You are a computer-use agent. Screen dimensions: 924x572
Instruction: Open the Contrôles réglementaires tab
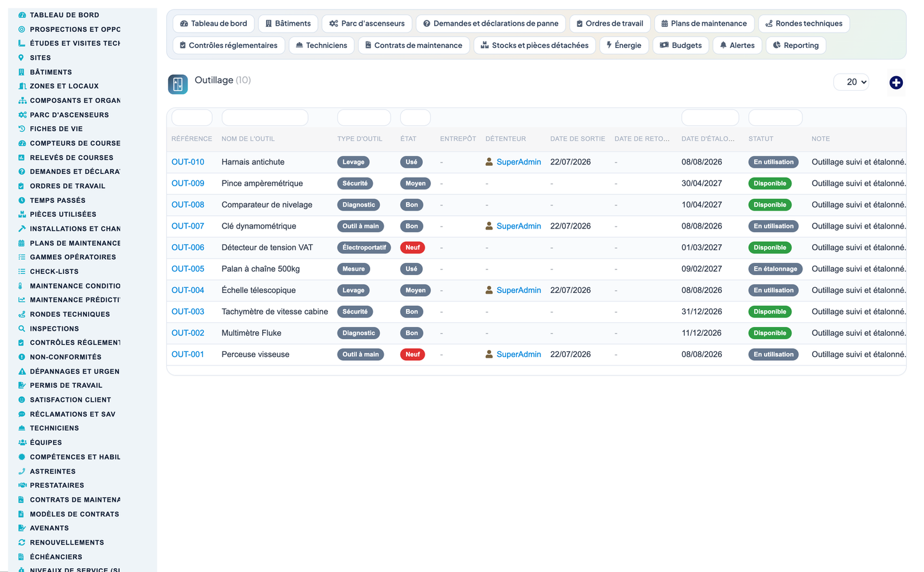(x=228, y=45)
